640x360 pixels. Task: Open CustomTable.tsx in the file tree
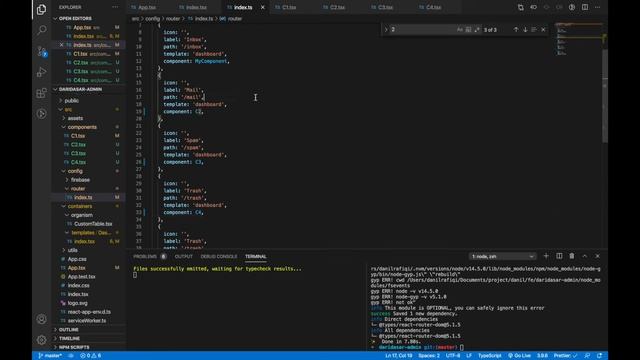pyautogui.click(x=93, y=224)
